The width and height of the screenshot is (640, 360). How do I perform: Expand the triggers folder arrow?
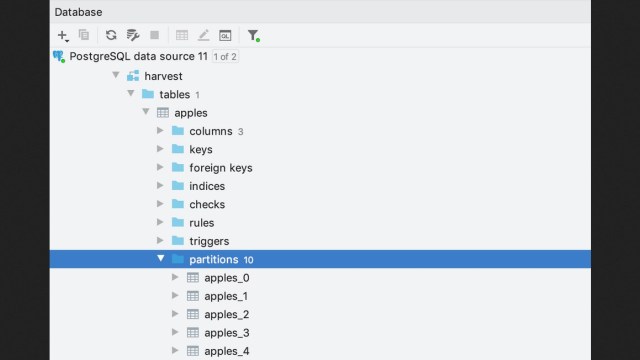[160, 241]
